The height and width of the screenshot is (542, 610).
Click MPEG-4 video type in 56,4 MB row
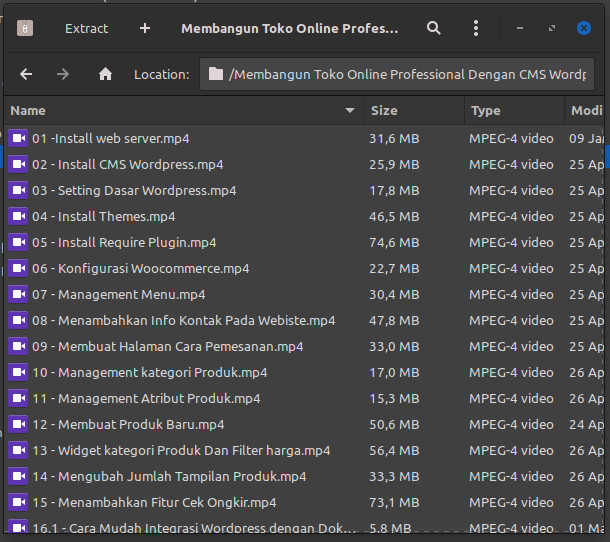click(511, 451)
